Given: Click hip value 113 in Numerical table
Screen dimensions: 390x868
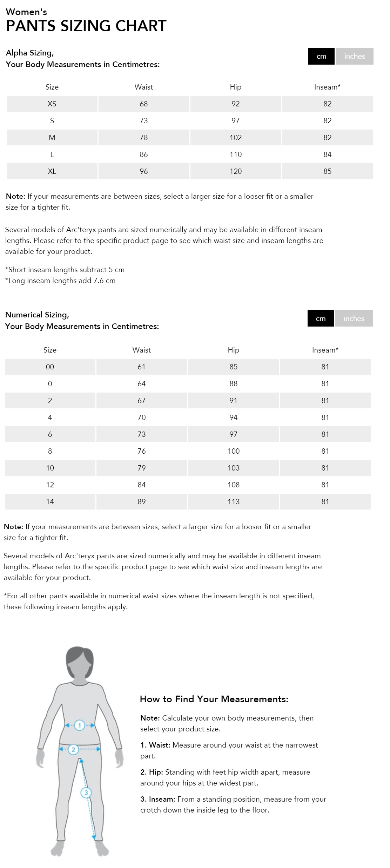Looking at the screenshot, I should pos(234,502).
